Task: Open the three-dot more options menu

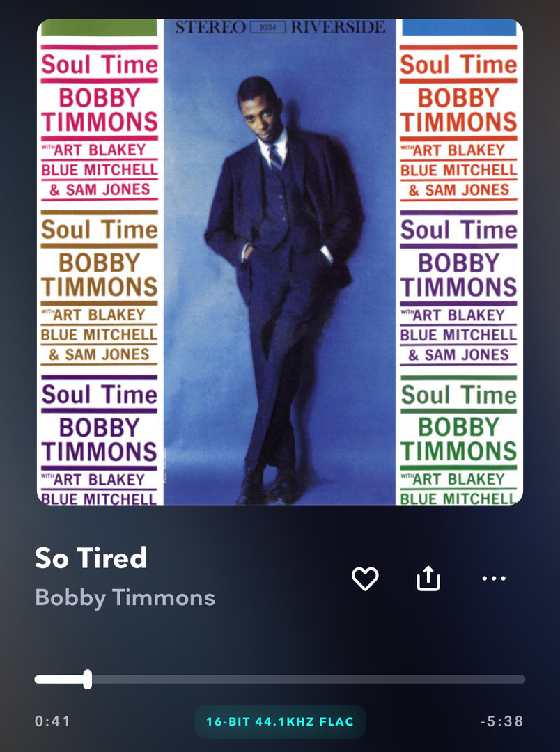Action: click(494, 579)
